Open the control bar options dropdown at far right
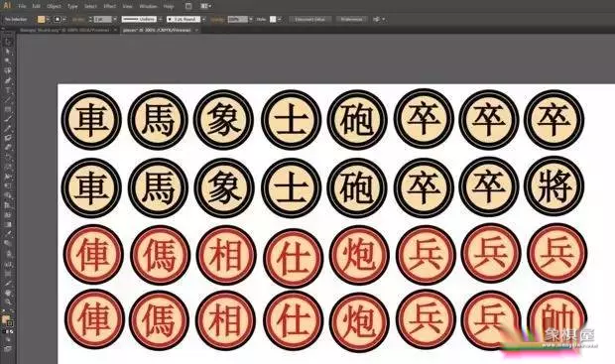The height and width of the screenshot is (364, 615). [384, 19]
